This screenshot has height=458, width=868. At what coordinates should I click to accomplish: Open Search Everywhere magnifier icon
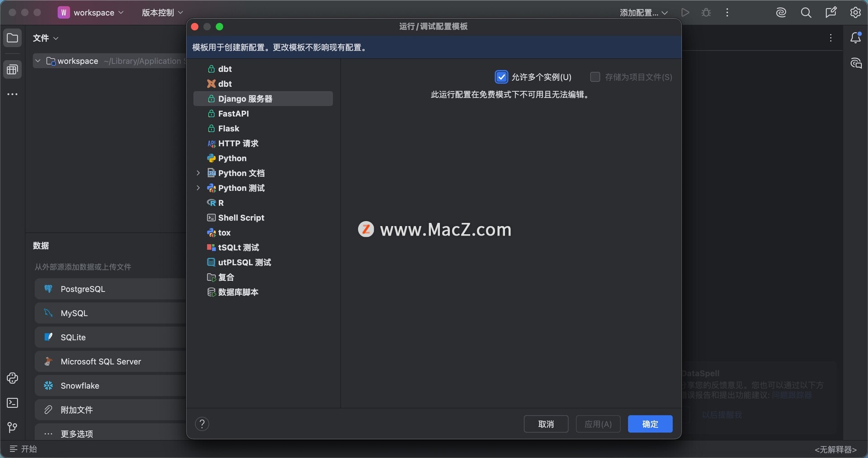click(806, 13)
